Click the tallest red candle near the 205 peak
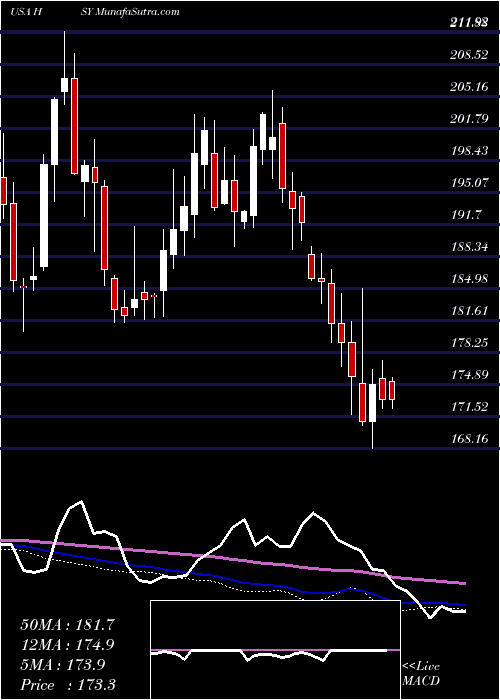The height and width of the screenshot is (700, 500). click(74, 126)
